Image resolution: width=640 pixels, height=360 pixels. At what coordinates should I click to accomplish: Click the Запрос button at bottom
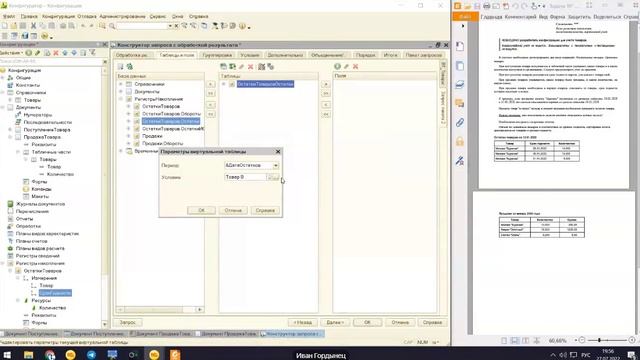[128, 322]
